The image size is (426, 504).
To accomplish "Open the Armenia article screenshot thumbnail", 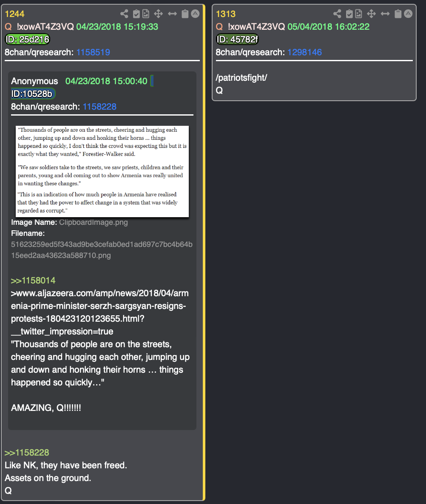I will click(102, 171).
